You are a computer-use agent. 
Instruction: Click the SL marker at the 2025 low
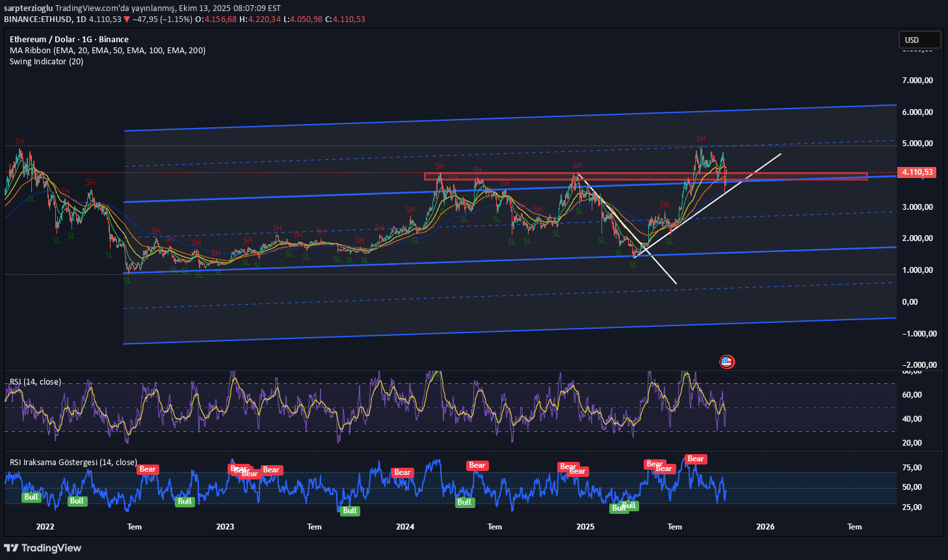633,265
